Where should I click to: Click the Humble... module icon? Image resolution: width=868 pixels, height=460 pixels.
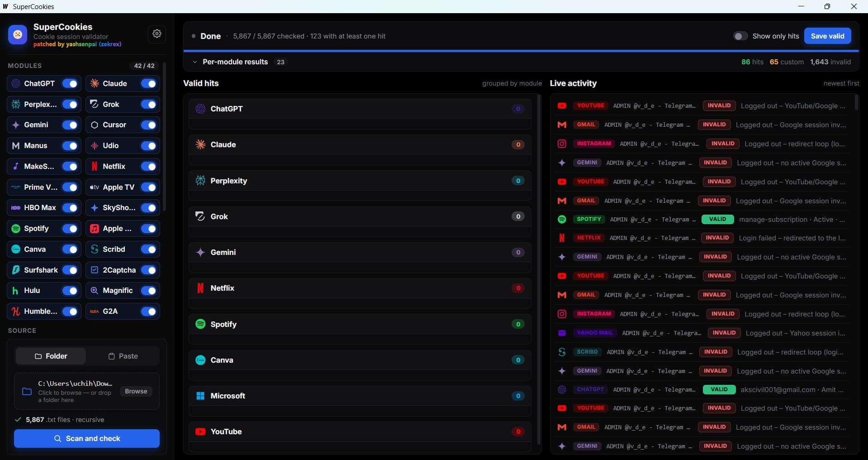(16, 311)
